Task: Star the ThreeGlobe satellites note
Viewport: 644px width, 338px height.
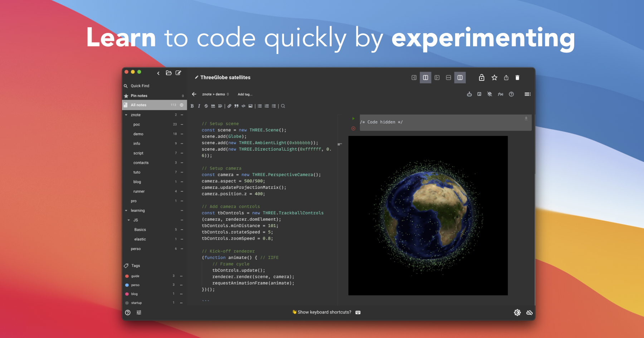Action: coord(494,78)
